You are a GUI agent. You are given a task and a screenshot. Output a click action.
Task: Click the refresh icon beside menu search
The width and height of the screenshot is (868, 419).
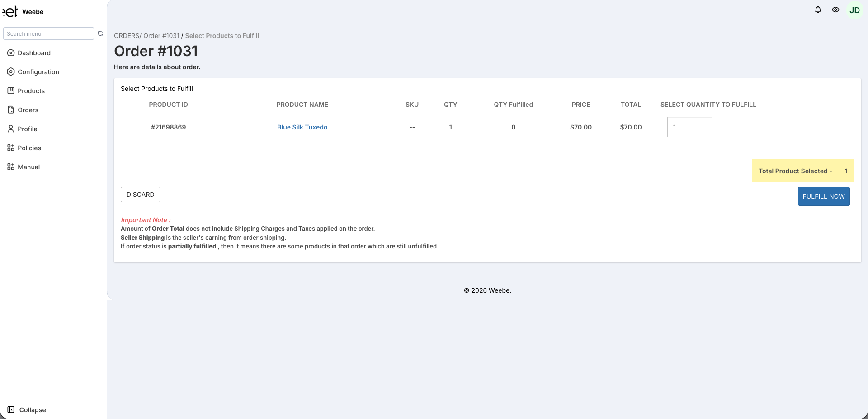100,33
